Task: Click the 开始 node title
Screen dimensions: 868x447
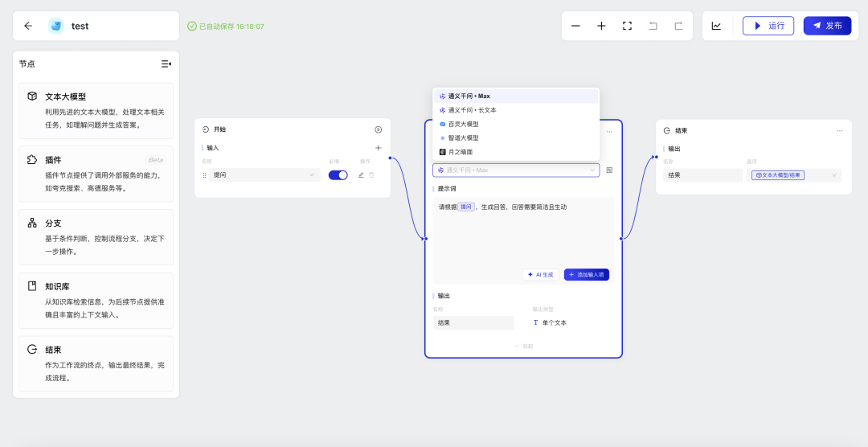Action: coord(219,129)
